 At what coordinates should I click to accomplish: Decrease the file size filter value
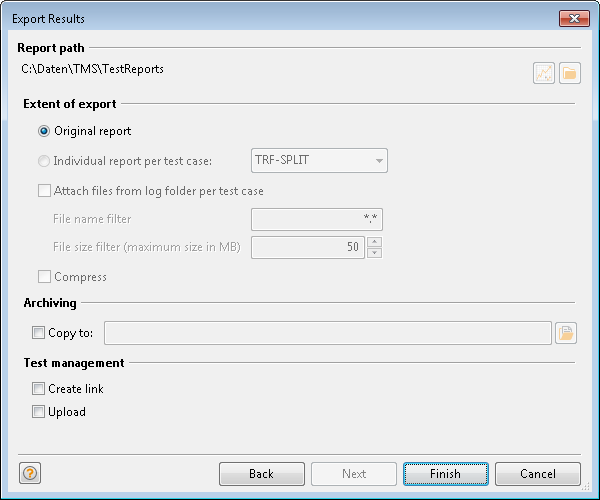coord(374,253)
